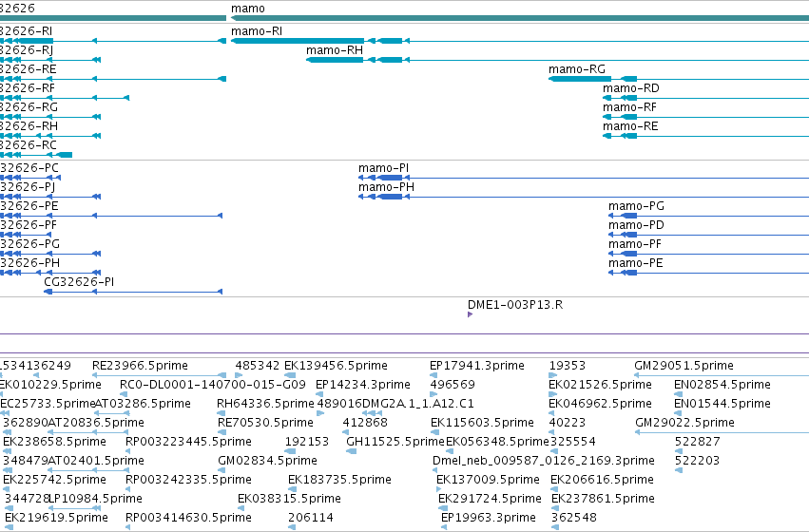Click the 522203 EST label
This screenshot has height=532, width=809.
pyautogui.click(x=697, y=461)
